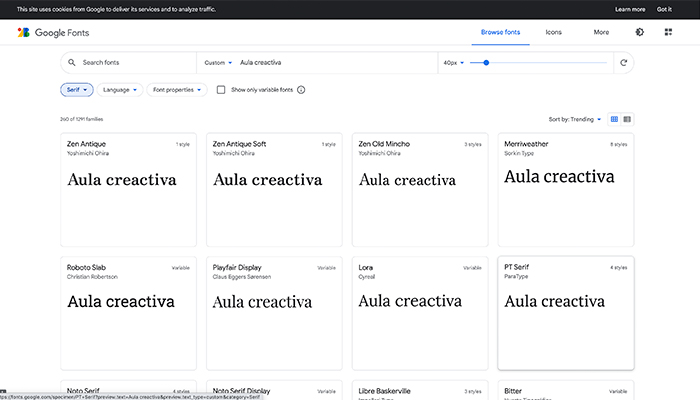Open Font properties dropdown
Screen dimensions: 700x400
pos(177,90)
